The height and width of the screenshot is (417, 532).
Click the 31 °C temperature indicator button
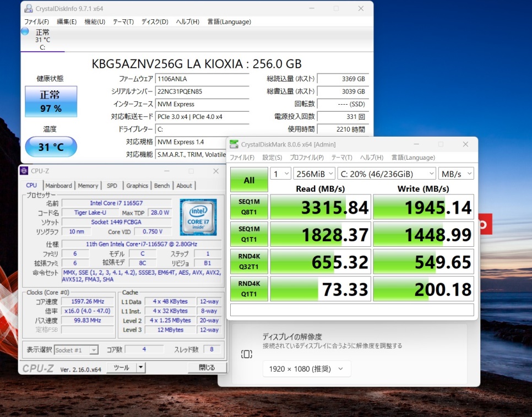(x=51, y=147)
